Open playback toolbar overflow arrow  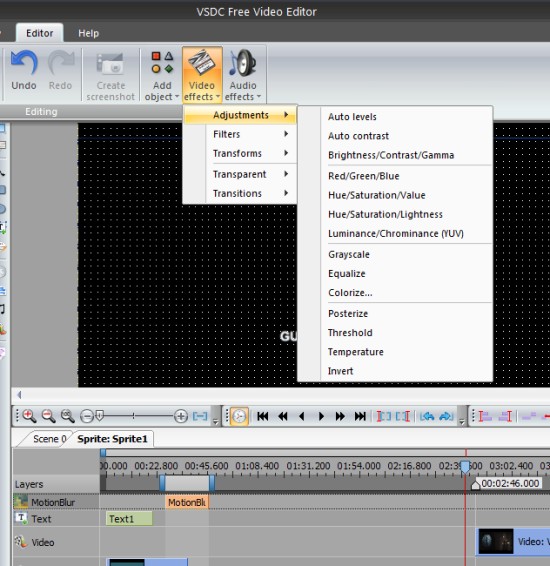pyautogui.click(x=462, y=421)
